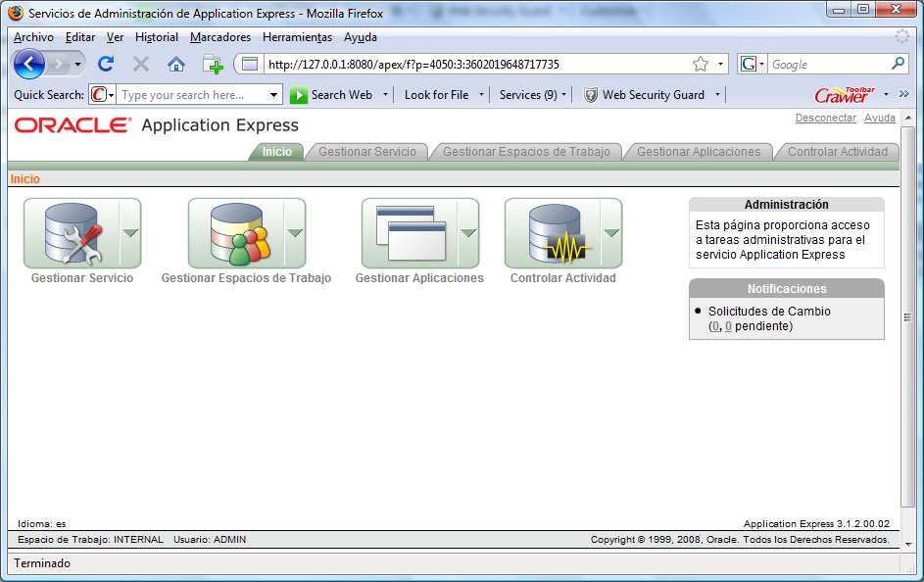
Task: Click the Desconectar link
Action: pyautogui.click(x=826, y=118)
